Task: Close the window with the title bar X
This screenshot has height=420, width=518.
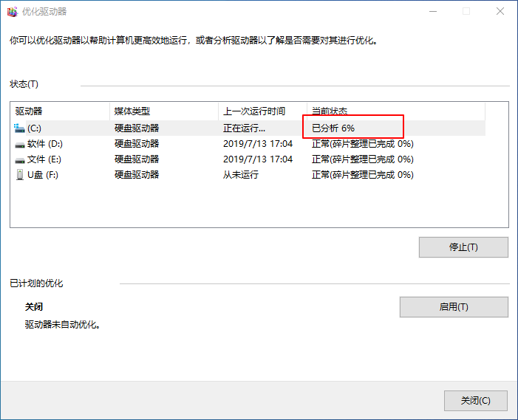Action: point(500,12)
